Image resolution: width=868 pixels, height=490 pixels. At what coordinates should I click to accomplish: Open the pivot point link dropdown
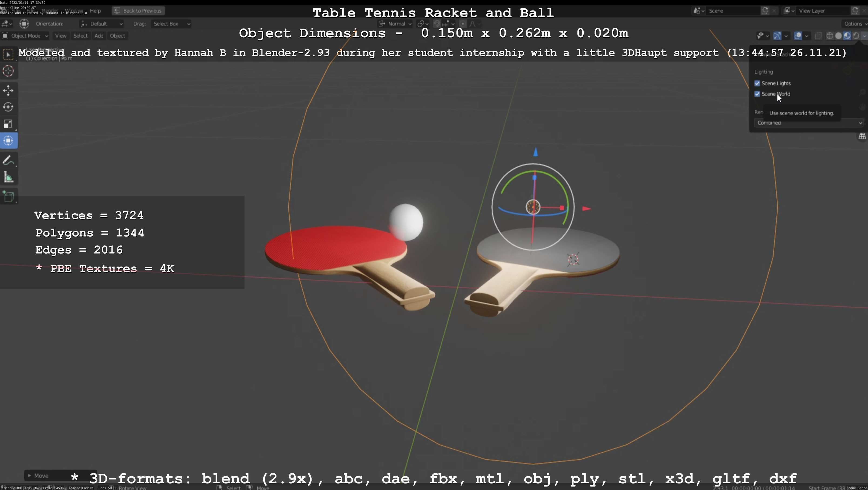(x=423, y=23)
